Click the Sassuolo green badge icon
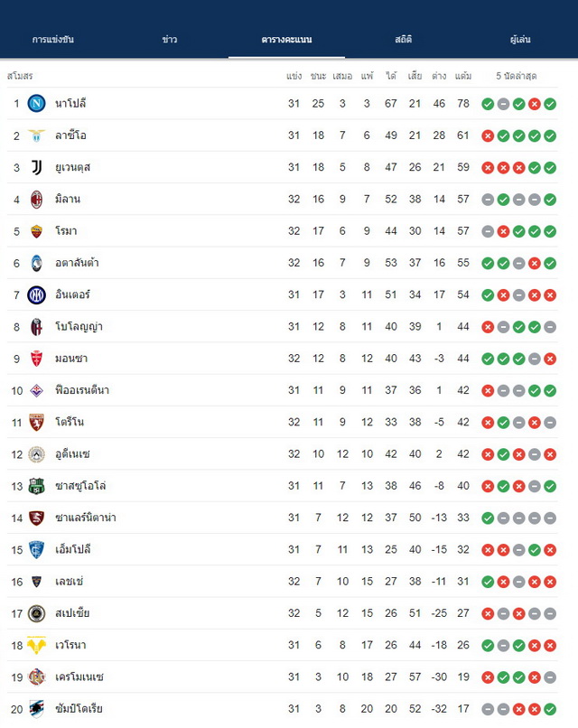 (x=36, y=486)
